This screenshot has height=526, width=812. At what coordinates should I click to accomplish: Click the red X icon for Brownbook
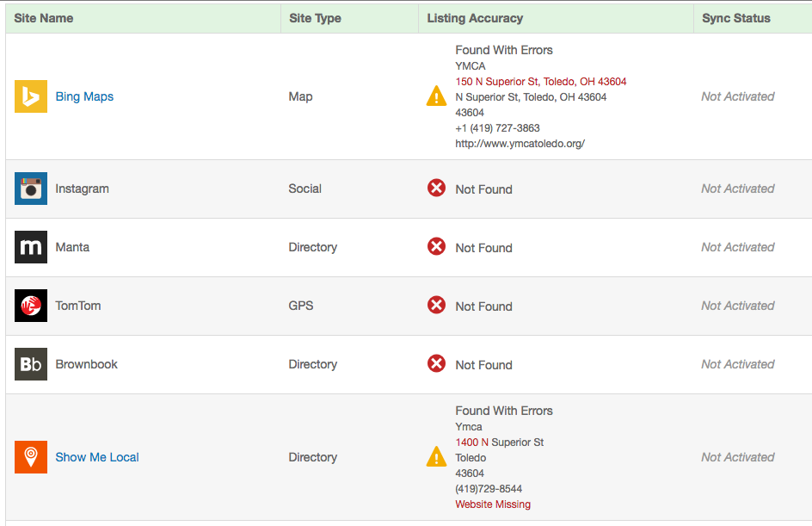437,363
